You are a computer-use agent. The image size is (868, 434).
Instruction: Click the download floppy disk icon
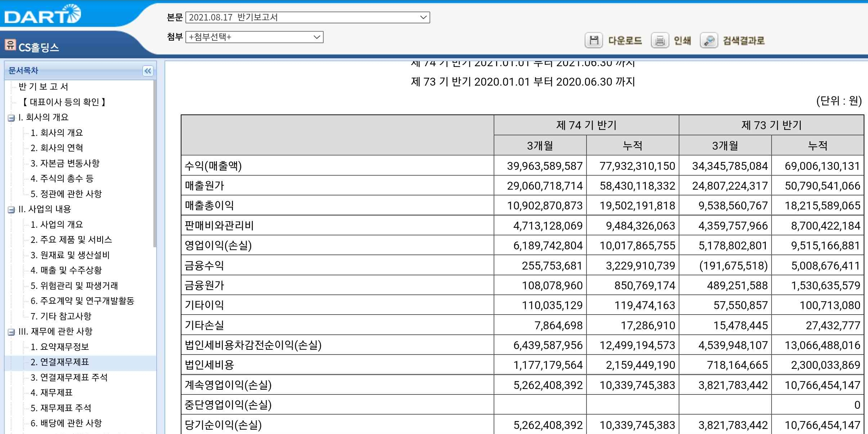coord(594,40)
